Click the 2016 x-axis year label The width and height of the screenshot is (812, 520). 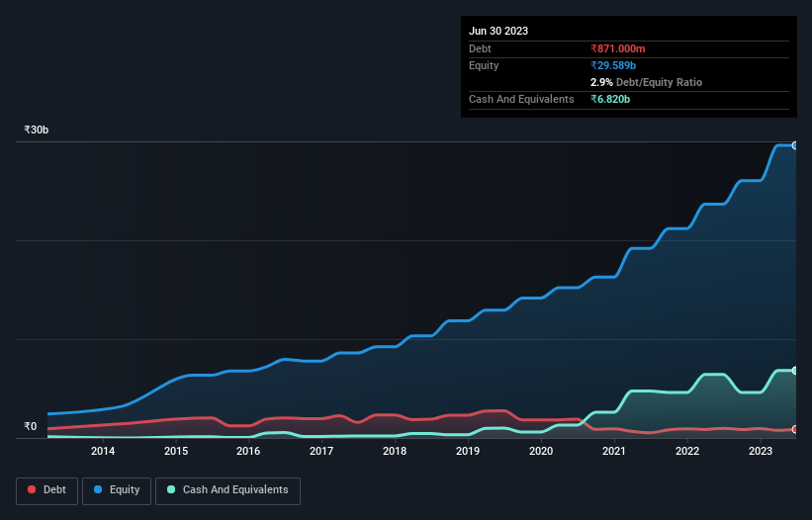[248, 451]
